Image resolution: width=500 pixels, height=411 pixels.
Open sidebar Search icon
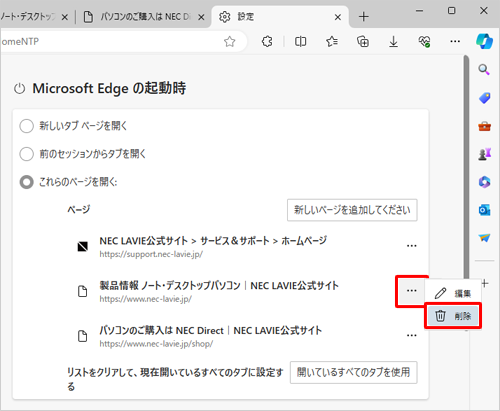(484, 70)
